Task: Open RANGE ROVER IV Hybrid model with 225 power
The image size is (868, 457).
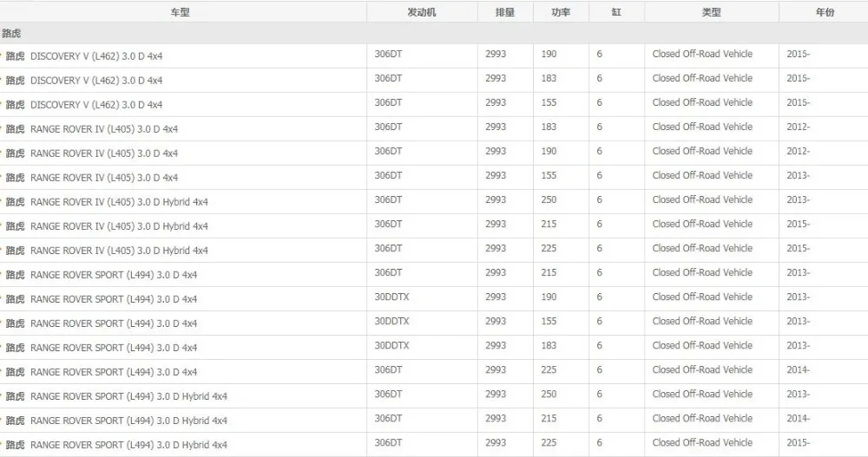Action: point(119,251)
